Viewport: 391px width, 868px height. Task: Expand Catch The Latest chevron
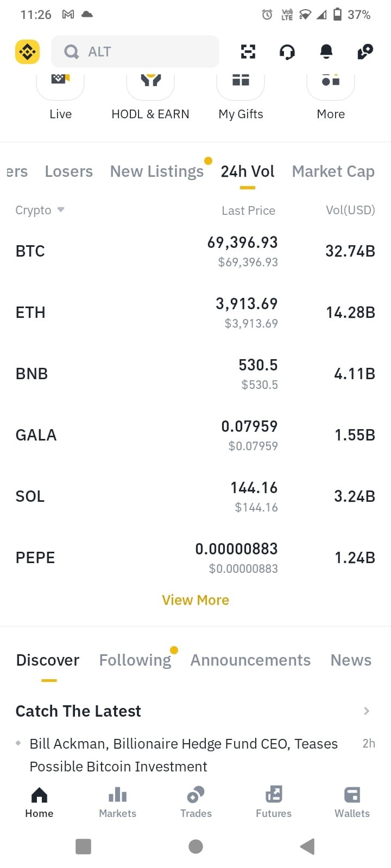pos(367,711)
